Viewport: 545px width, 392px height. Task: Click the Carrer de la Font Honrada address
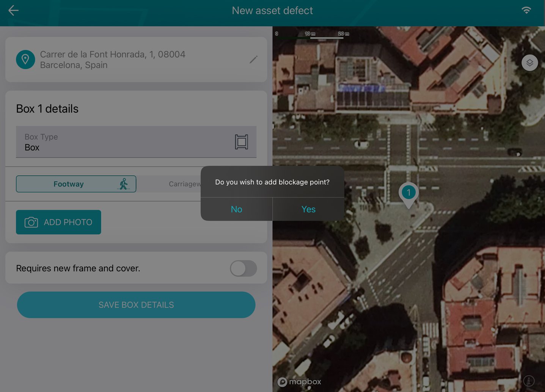coord(113,60)
